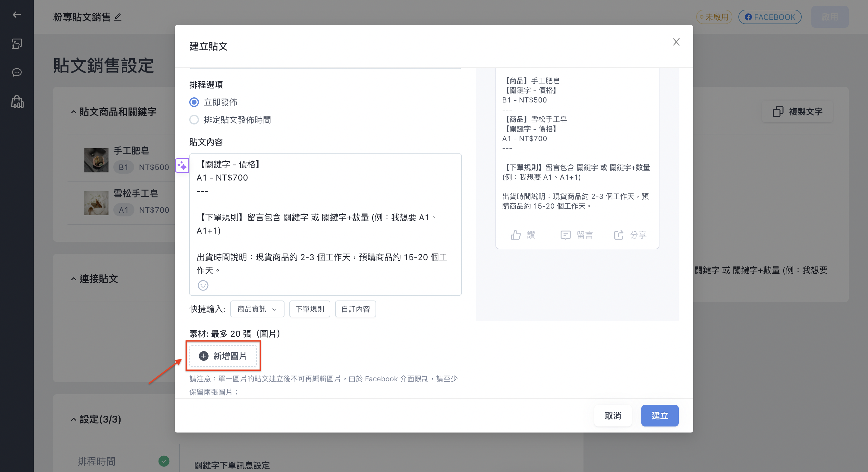Screen dimensions: 868x472
Task: Open the broadcast icon in the sidebar
Action: pyautogui.click(x=17, y=43)
